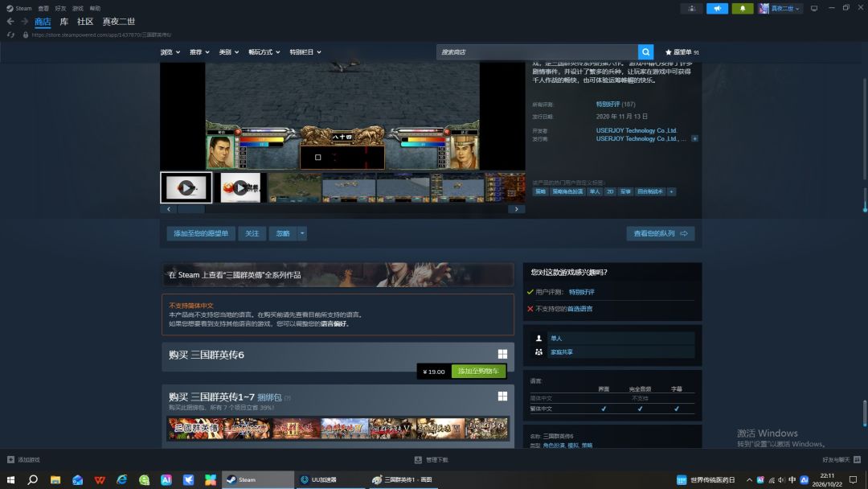
Task: Click the 回合制战术 tag
Action: 650,191
